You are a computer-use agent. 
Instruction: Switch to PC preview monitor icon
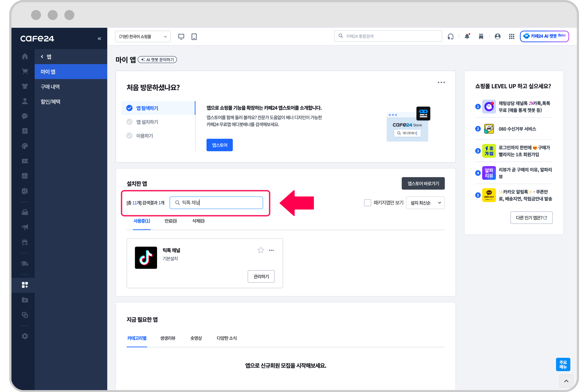pyautogui.click(x=181, y=36)
